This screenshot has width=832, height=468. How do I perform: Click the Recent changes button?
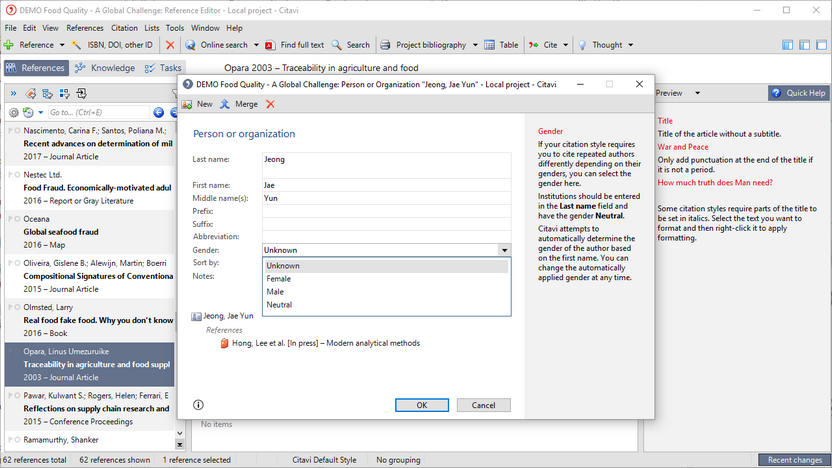794,460
